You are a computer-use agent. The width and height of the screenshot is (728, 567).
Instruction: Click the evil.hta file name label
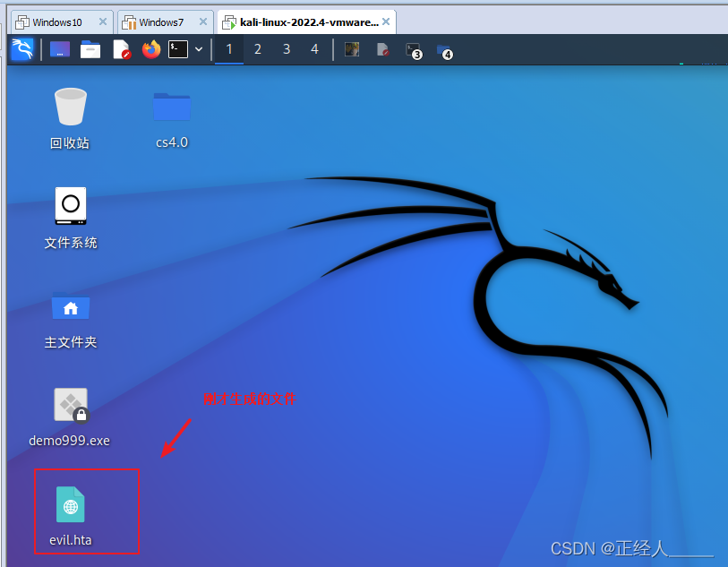point(71,540)
